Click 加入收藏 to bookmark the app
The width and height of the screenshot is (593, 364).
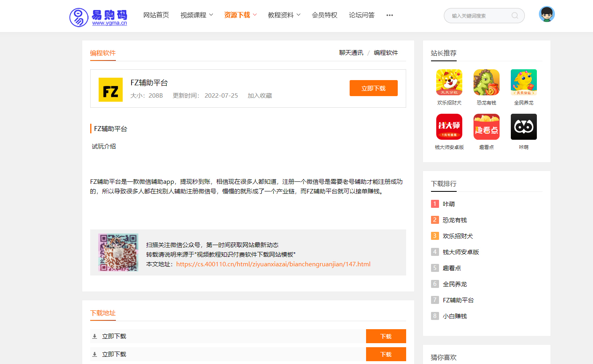pos(259,96)
